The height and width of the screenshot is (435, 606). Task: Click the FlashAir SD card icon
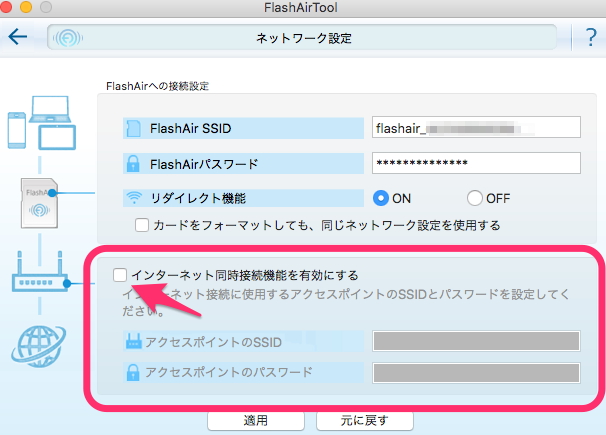click(39, 203)
